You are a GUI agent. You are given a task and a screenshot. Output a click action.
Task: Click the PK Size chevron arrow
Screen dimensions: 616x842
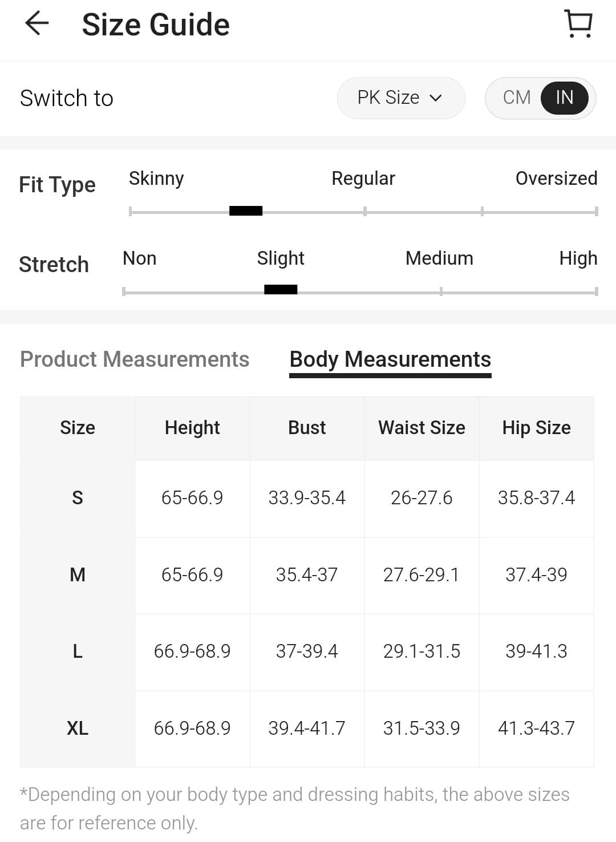436,98
